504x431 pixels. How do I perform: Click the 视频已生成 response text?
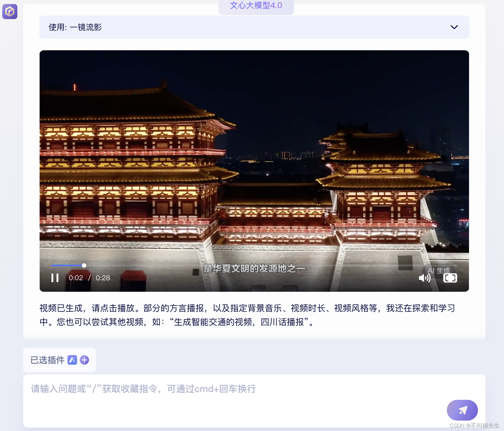247,315
